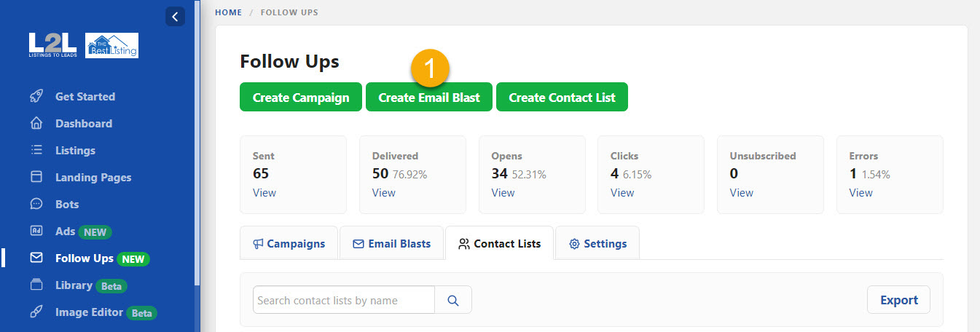The width and height of the screenshot is (980, 332).
Task: Click Create Campaign button
Action: click(x=301, y=97)
